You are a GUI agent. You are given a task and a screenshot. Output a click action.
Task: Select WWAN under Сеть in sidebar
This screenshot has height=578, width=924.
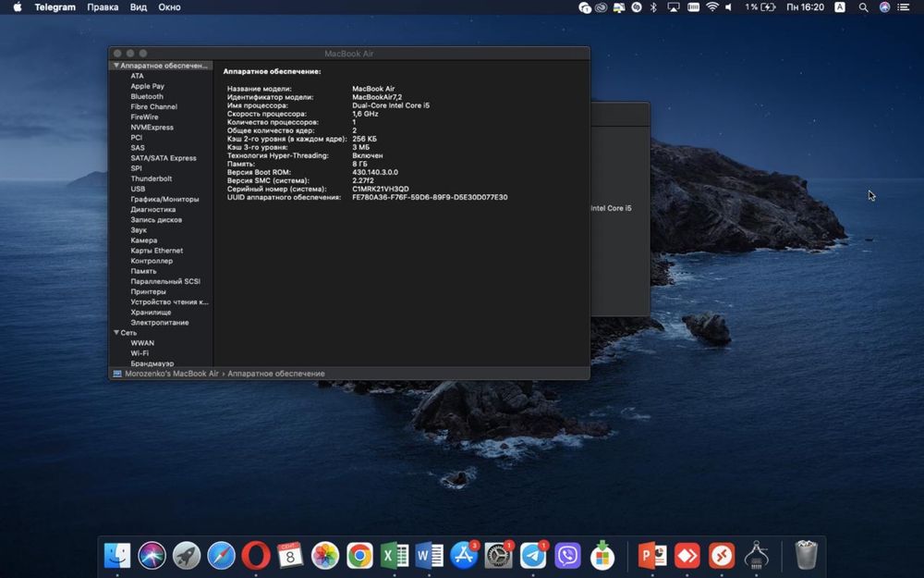(142, 343)
